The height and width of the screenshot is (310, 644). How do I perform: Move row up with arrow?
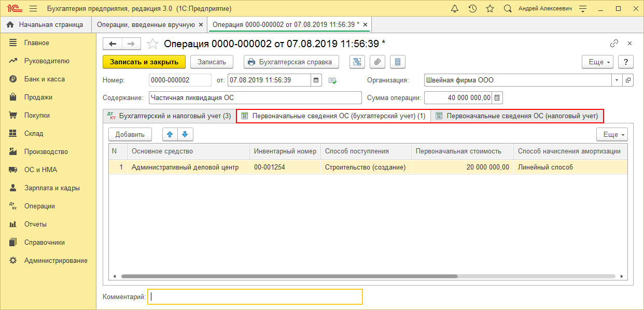click(x=170, y=135)
